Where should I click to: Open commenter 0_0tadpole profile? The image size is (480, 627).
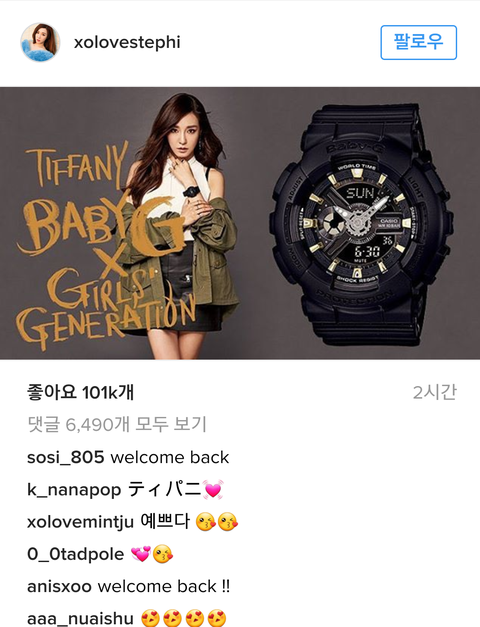coord(76,554)
